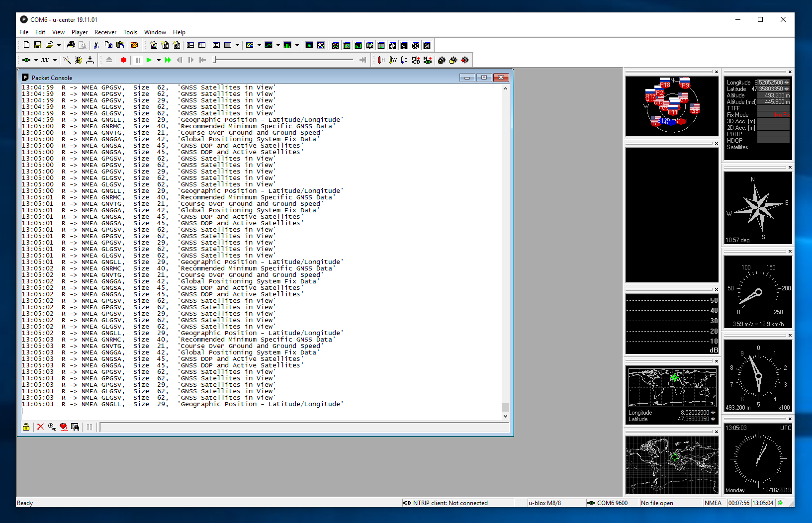Viewport: 812px width, 523px height.
Task: Click the Hotstart thermometer H icon
Action: (x=381, y=60)
